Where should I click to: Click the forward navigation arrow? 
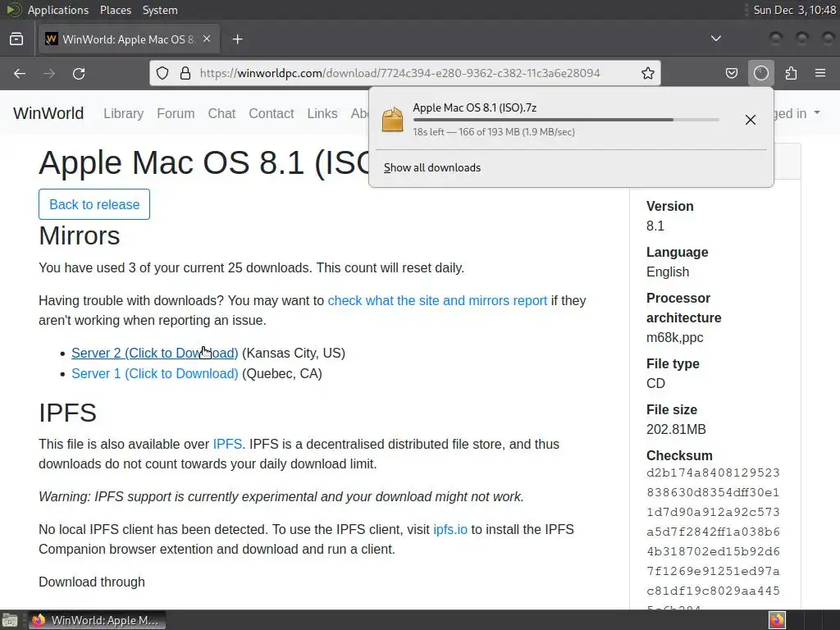49,73
